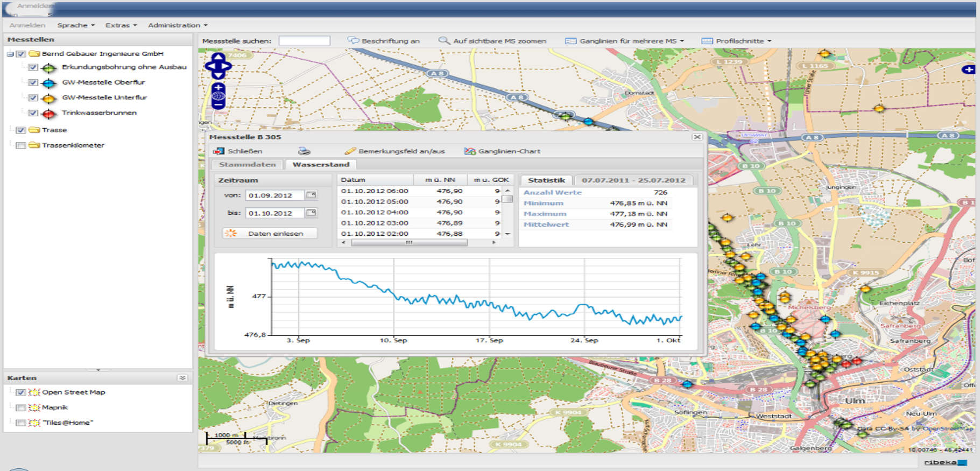
Task: Toggle Bemerkungsfeld an/aus pencil icon
Action: coord(350,151)
